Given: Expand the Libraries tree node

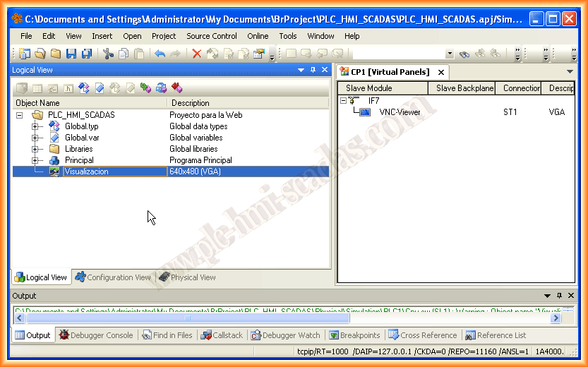Looking at the screenshot, I should (35, 149).
